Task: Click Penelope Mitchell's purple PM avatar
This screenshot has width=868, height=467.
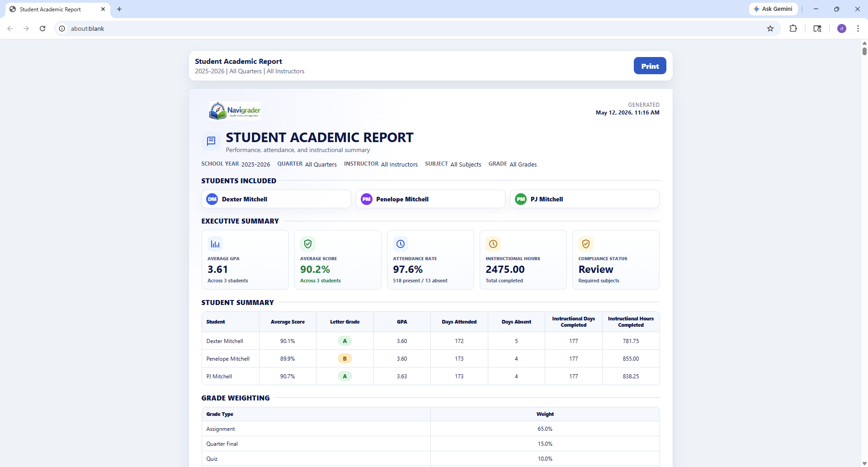Action: tap(367, 199)
